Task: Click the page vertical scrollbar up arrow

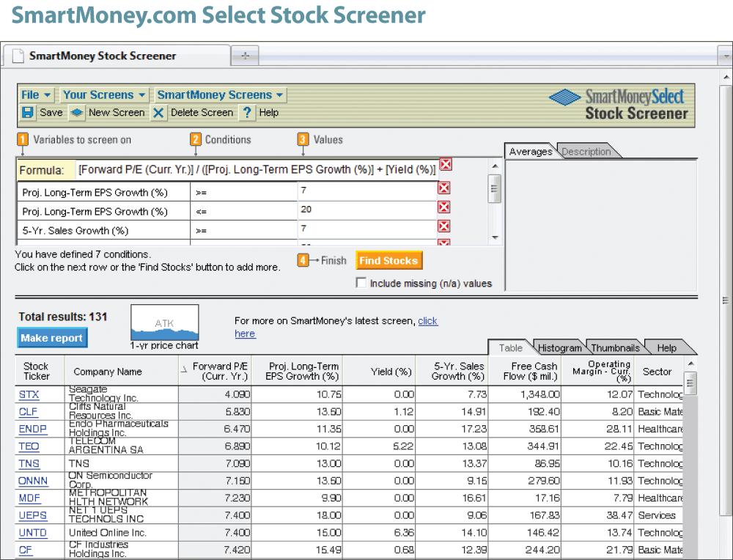Action: click(726, 77)
